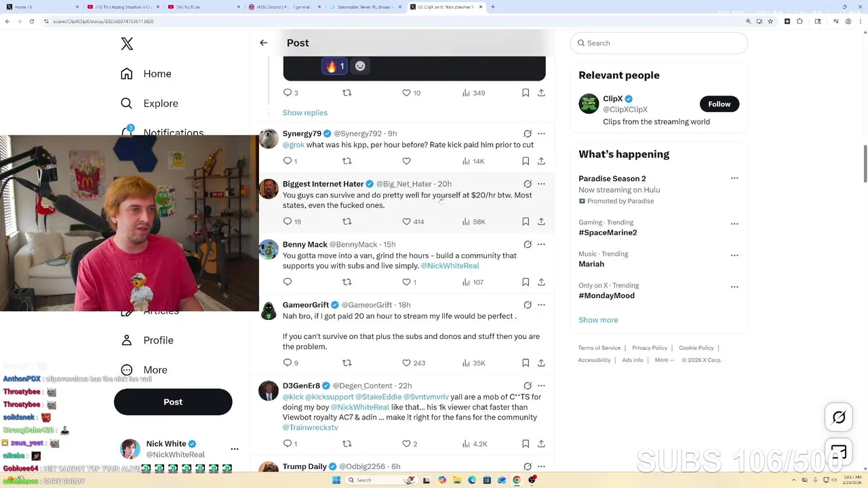Image resolution: width=868 pixels, height=488 pixels.
Task: Switch to the Home / X browser tab
Action: 42,7
